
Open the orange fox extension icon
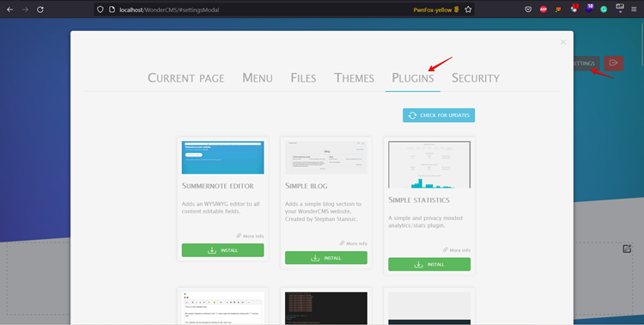(x=559, y=9)
